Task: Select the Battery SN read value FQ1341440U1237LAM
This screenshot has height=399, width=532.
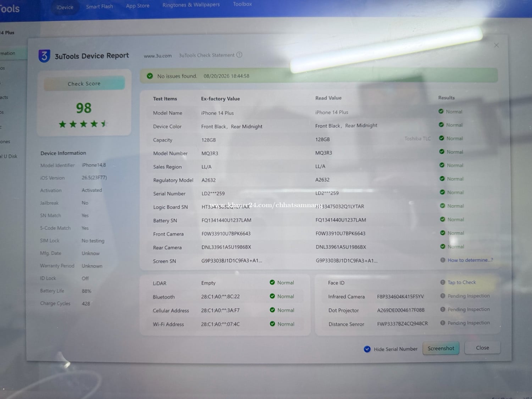Action: [341, 220]
